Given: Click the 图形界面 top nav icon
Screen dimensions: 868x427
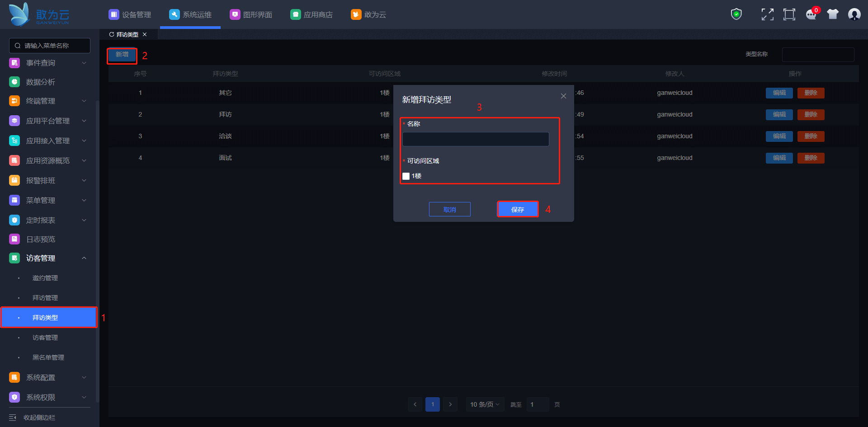Looking at the screenshot, I should click(235, 14).
